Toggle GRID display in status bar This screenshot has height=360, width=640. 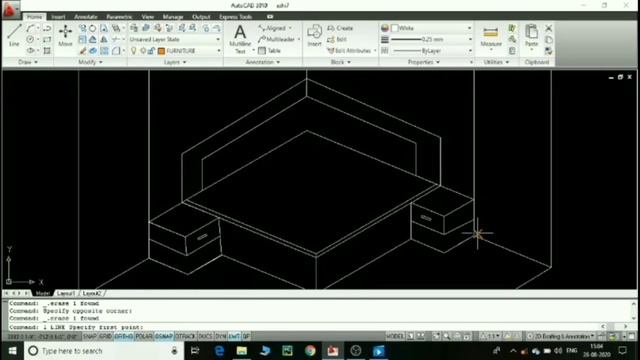(105, 336)
